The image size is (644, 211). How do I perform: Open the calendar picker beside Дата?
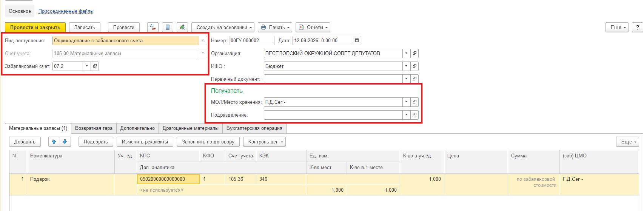[357, 40]
